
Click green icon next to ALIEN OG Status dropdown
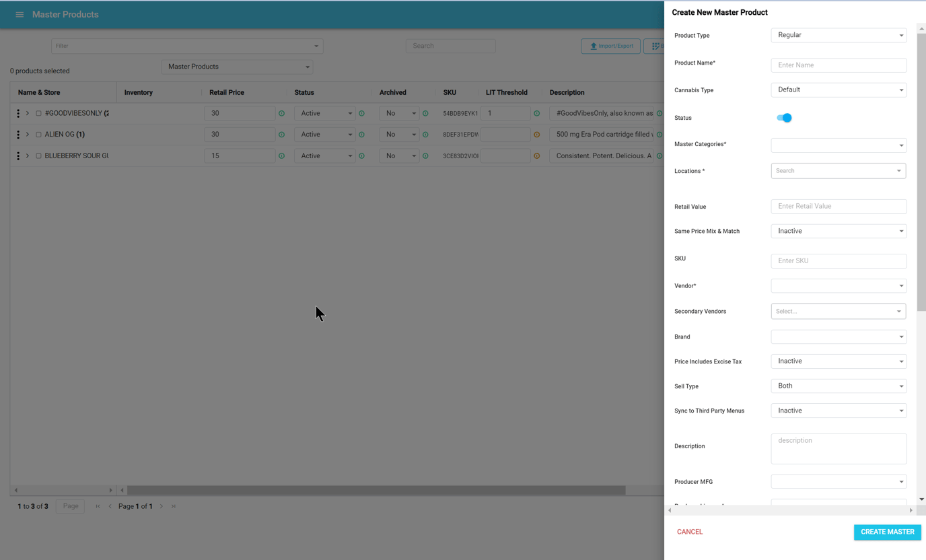point(361,135)
